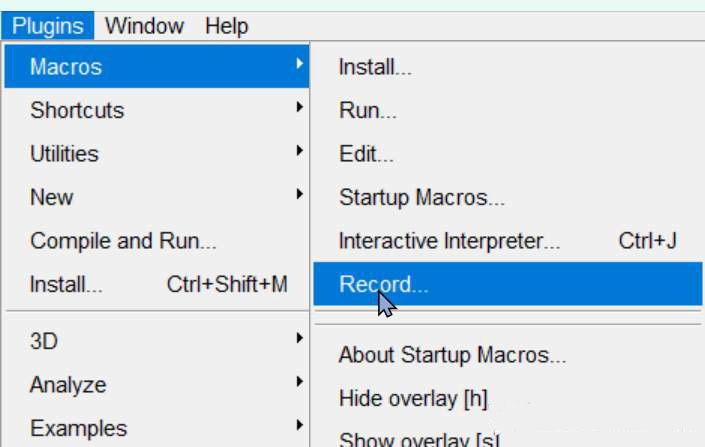Choose Install... with Ctrl+Shift+M shortcut

156,284
